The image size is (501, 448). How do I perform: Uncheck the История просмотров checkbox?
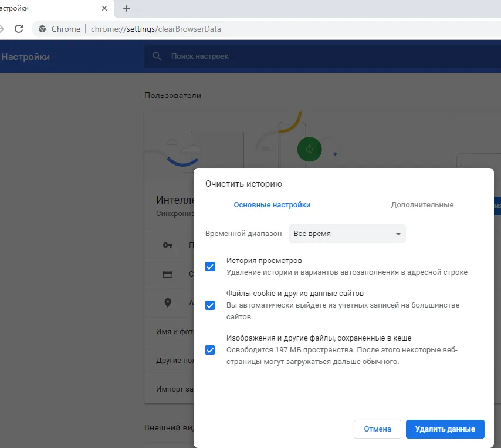[x=210, y=267]
